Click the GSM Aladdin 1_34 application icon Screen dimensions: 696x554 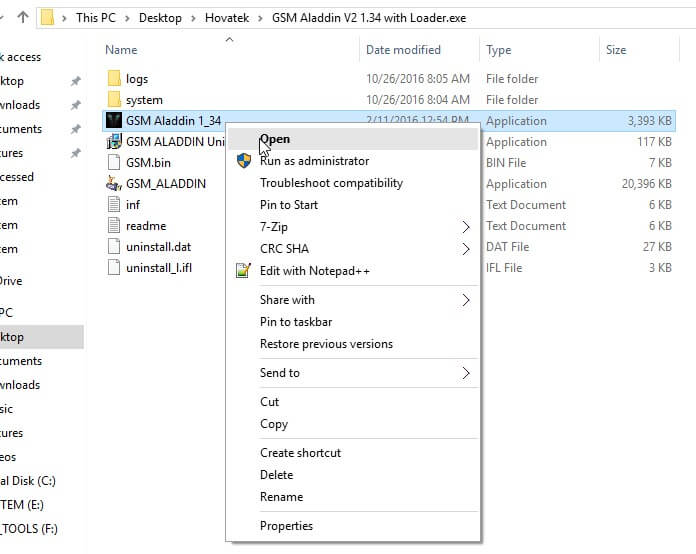click(114, 120)
